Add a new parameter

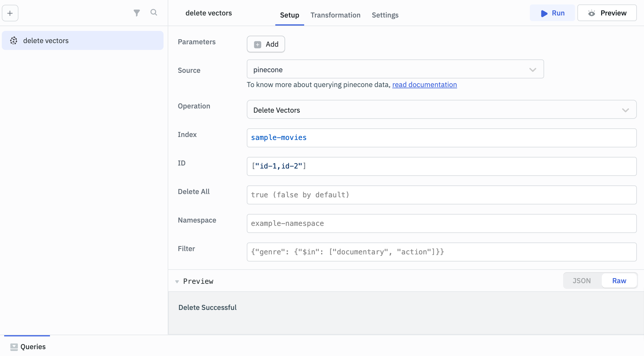[x=266, y=44]
